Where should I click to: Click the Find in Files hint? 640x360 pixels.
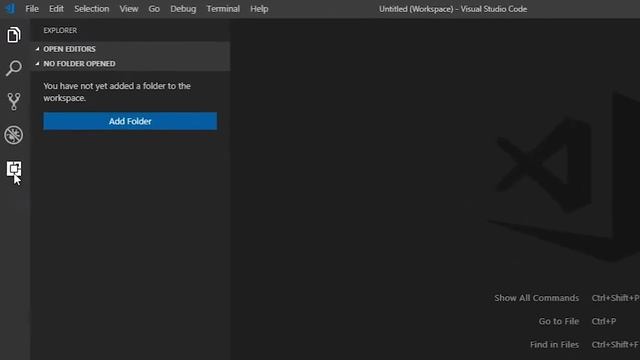pos(554,344)
